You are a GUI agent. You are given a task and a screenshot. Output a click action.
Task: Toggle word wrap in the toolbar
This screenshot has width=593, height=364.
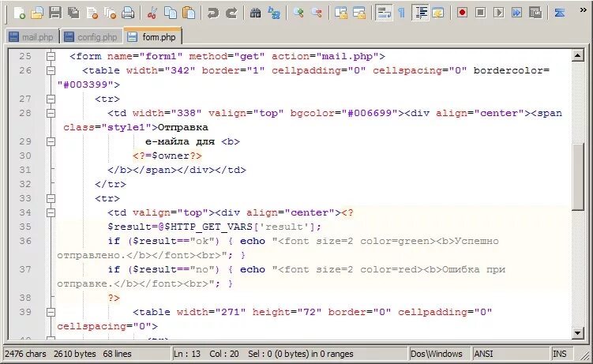click(x=384, y=13)
